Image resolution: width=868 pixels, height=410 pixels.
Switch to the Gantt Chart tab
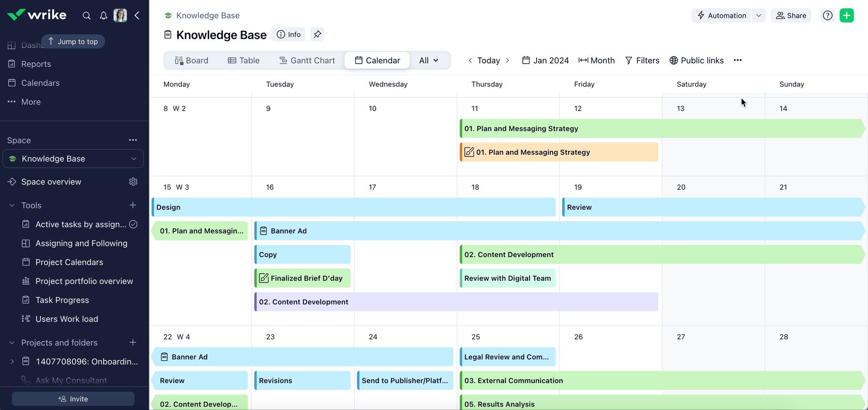(307, 60)
